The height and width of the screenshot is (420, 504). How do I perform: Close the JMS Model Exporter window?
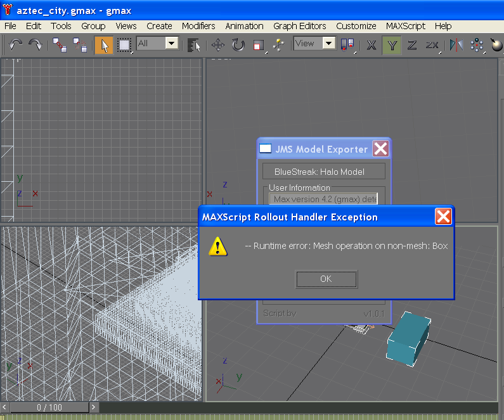pos(380,149)
